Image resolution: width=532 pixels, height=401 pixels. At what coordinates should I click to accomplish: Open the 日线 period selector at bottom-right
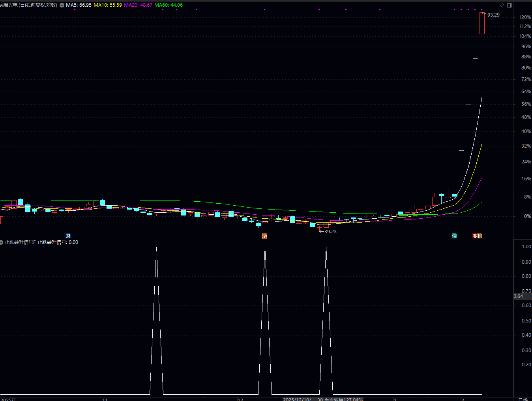point(523,399)
